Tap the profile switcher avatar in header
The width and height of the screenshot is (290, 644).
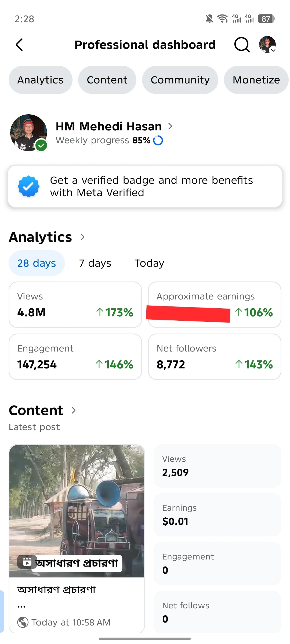point(267,45)
